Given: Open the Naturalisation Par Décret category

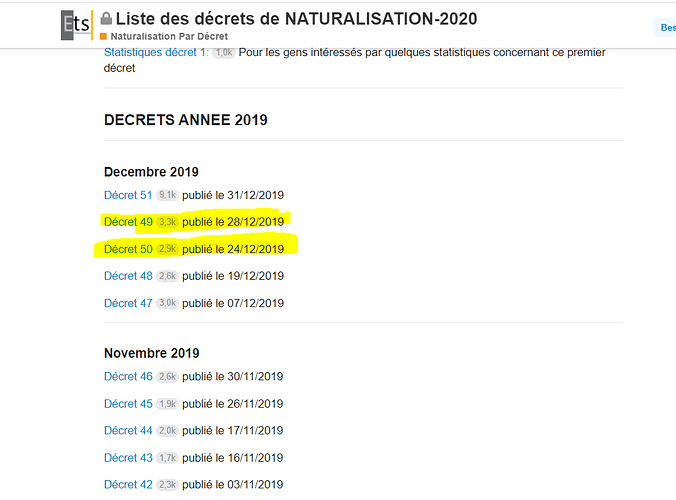Looking at the screenshot, I should 169,36.
